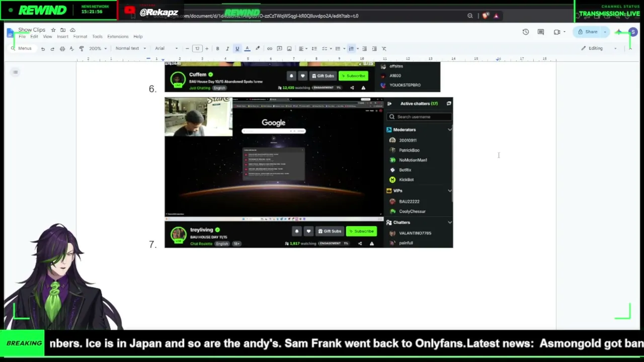644x362 pixels.
Task: Open the Normal text style dropdown
Action: click(131, 49)
